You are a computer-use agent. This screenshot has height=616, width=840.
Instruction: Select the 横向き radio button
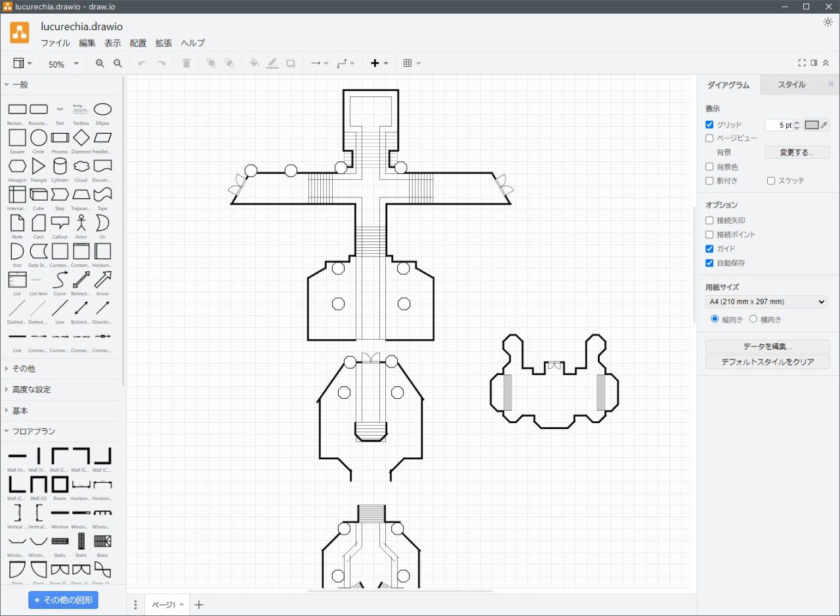tap(753, 319)
